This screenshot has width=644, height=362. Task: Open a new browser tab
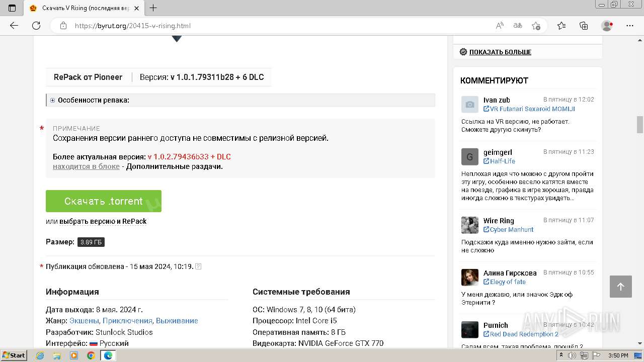pyautogui.click(x=153, y=8)
